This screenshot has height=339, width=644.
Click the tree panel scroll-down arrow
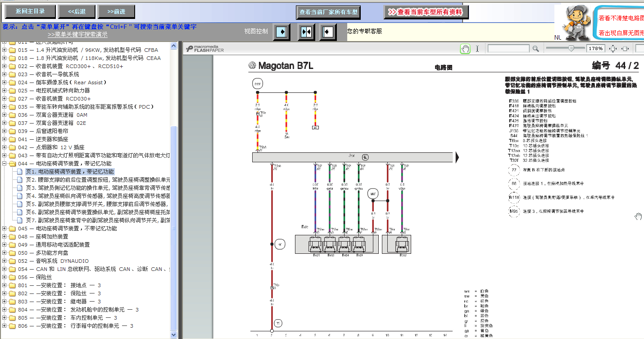[x=175, y=335]
